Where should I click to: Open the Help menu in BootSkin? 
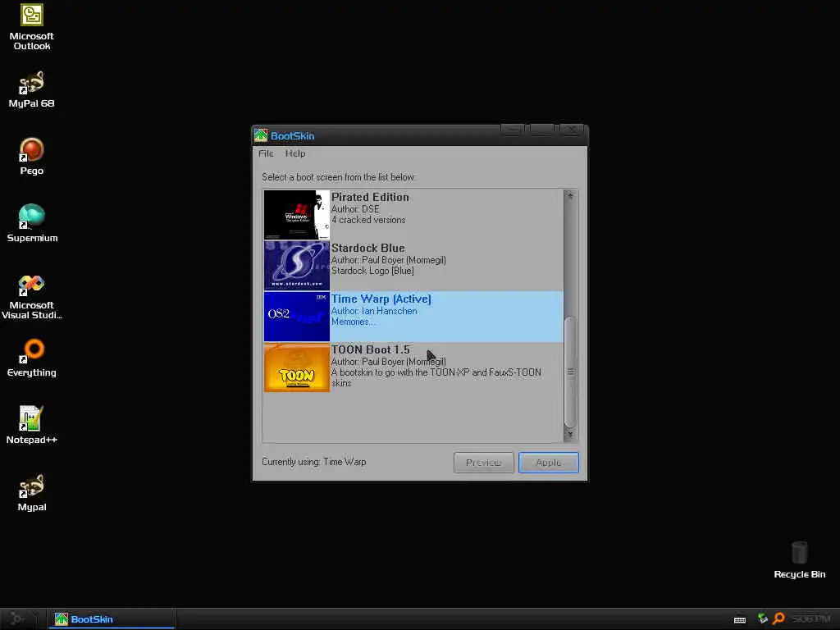pos(295,153)
